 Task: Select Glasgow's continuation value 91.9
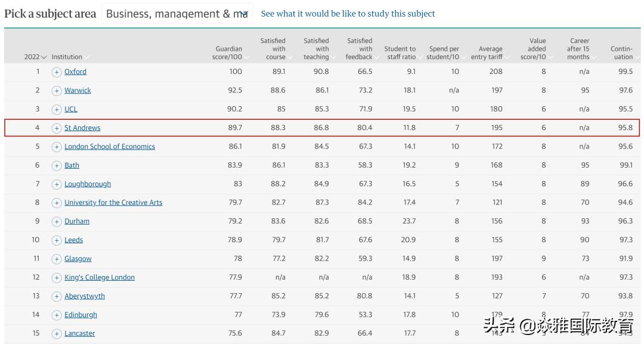[x=626, y=259]
